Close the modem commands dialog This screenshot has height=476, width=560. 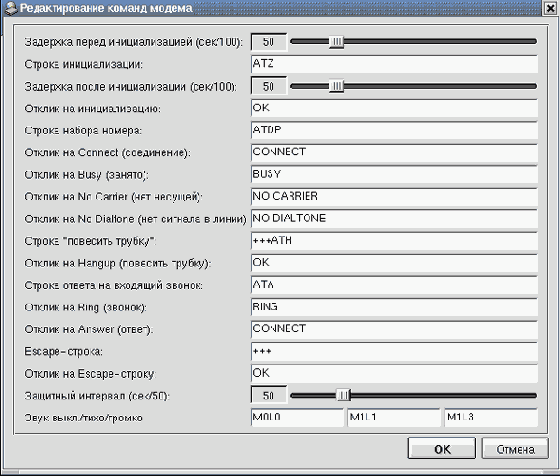coord(551,8)
